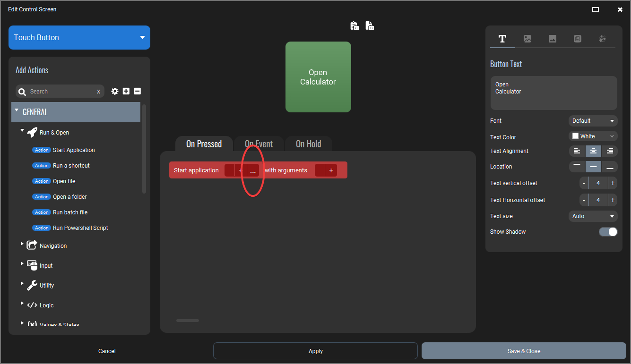Image resolution: width=631 pixels, height=364 pixels.
Task: Open the Touch Button type dropdown
Action: click(79, 37)
